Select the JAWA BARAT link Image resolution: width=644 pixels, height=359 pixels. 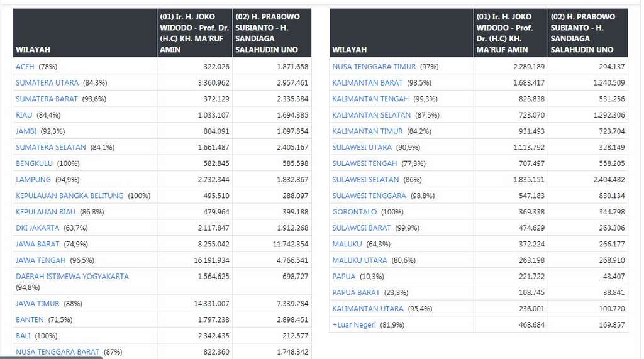[38, 244]
